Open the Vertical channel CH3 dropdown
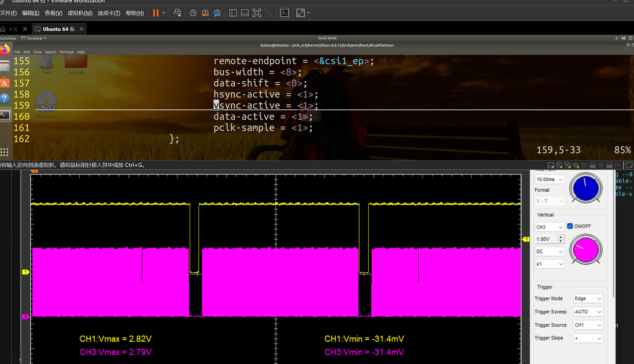Screen dimensions: 634x364 pyautogui.click(x=550, y=227)
